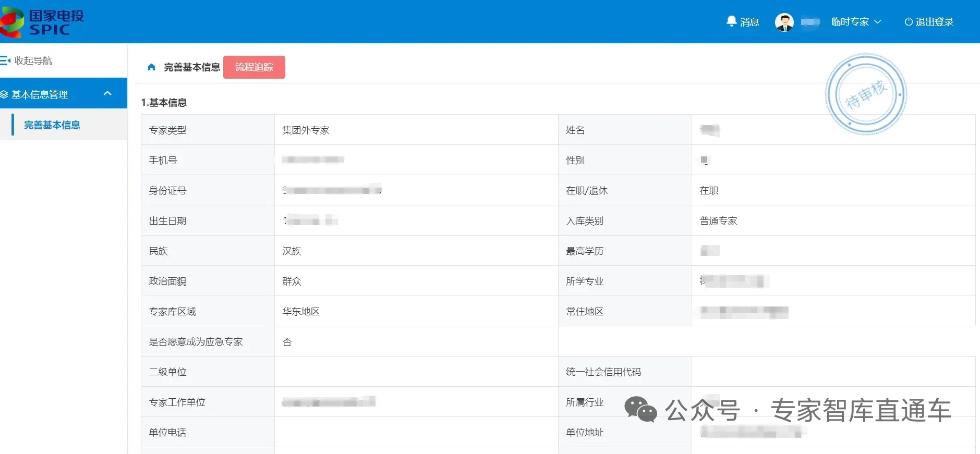Open the 消息 notification bell

[x=743, y=22]
